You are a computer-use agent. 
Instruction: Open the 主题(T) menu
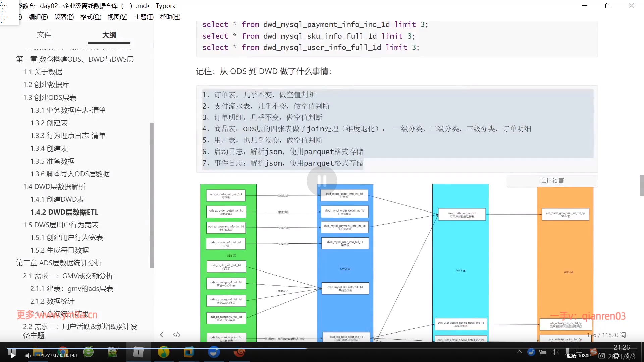click(144, 17)
